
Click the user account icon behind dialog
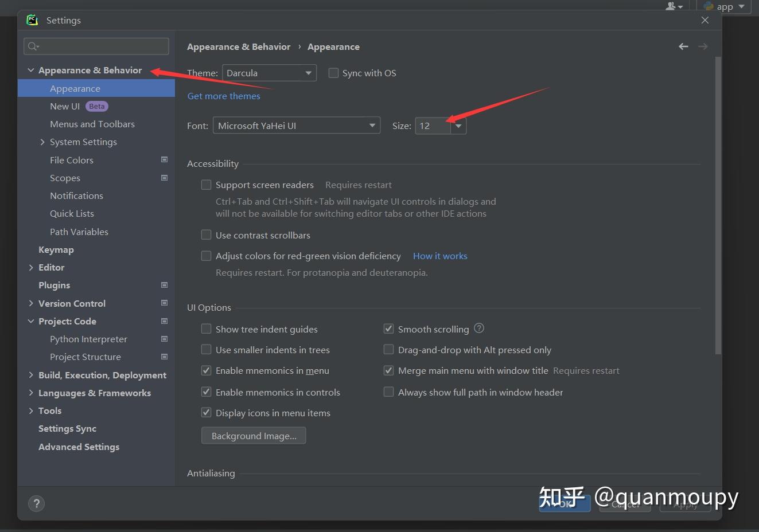click(x=674, y=6)
